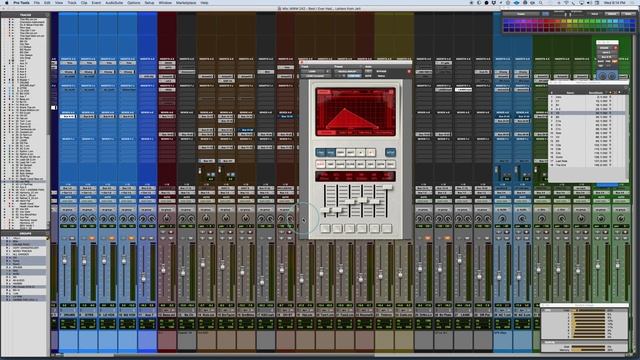Viewport: 640px width, 360px height.
Task: Open the plug-in track selector dropdown
Action: pyautogui.click(x=312, y=71)
